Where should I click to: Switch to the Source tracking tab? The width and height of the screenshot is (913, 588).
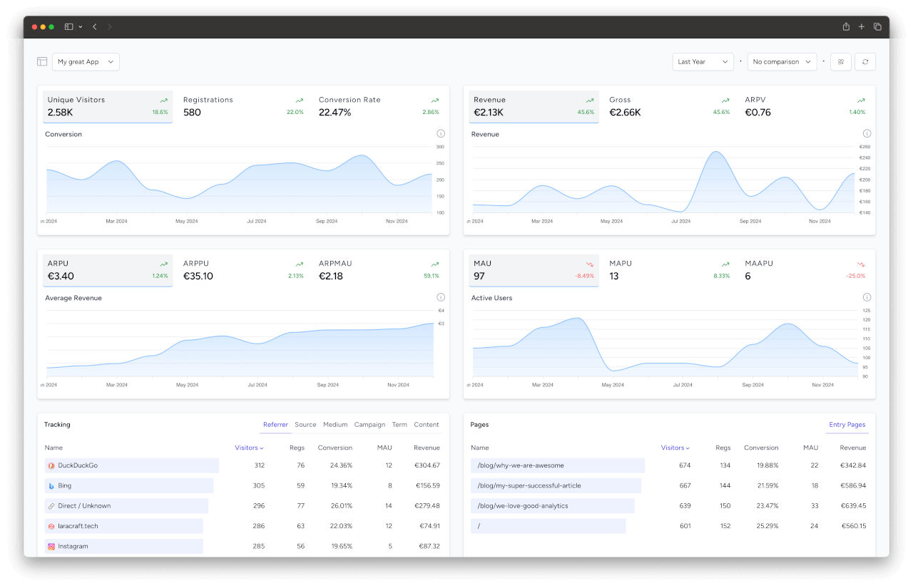[305, 425]
